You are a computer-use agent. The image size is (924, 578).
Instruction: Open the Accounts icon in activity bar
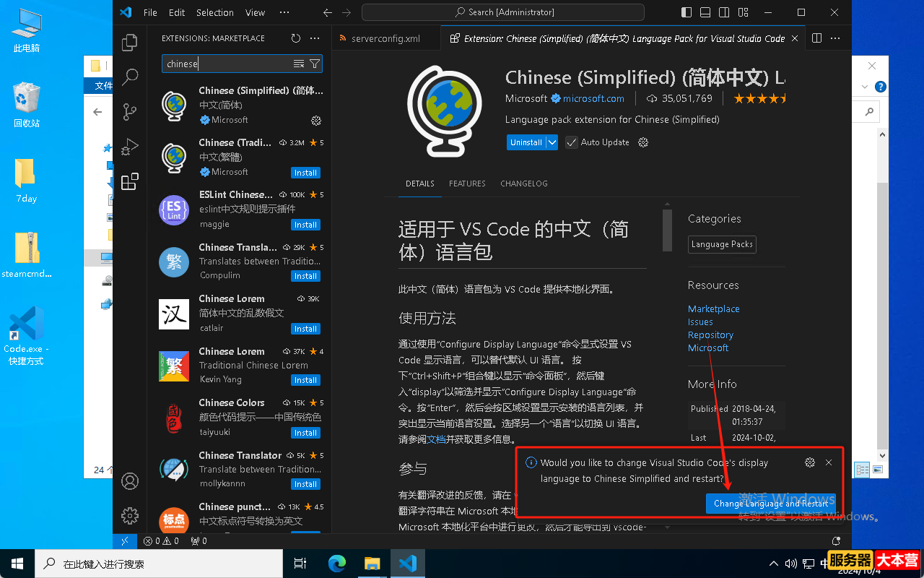(x=130, y=481)
